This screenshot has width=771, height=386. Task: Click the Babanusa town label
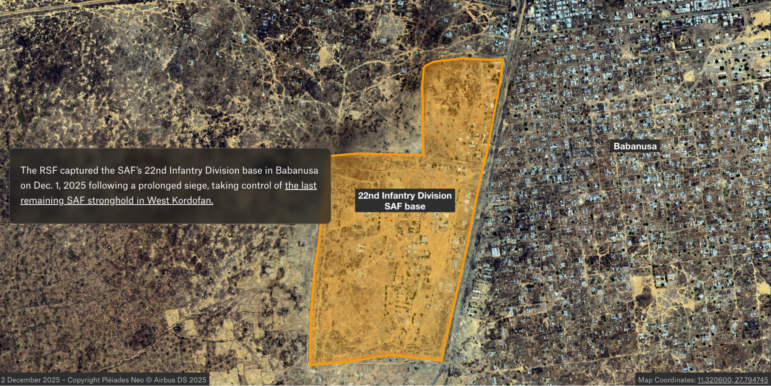[x=635, y=146]
